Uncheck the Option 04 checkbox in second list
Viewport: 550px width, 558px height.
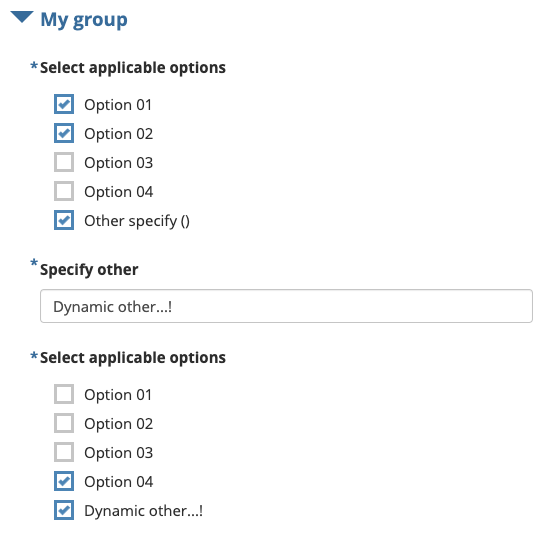pyautogui.click(x=64, y=481)
